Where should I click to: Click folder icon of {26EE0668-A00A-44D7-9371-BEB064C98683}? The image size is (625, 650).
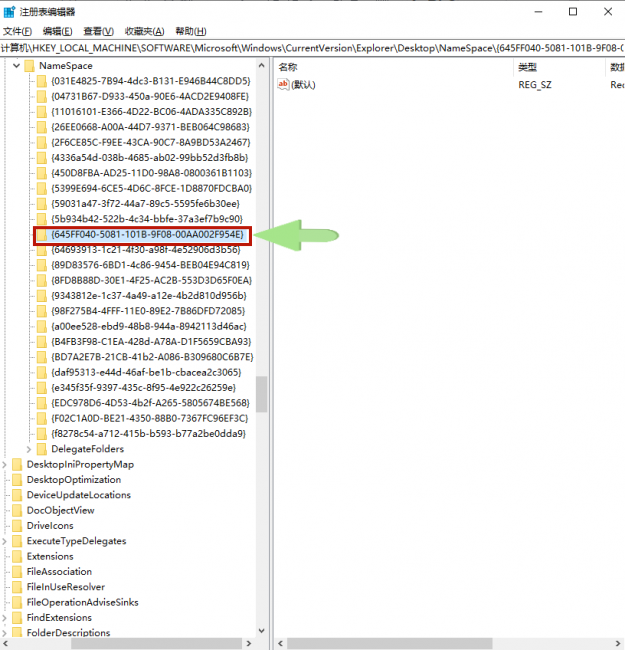pyautogui.click(x=41, y=127)
